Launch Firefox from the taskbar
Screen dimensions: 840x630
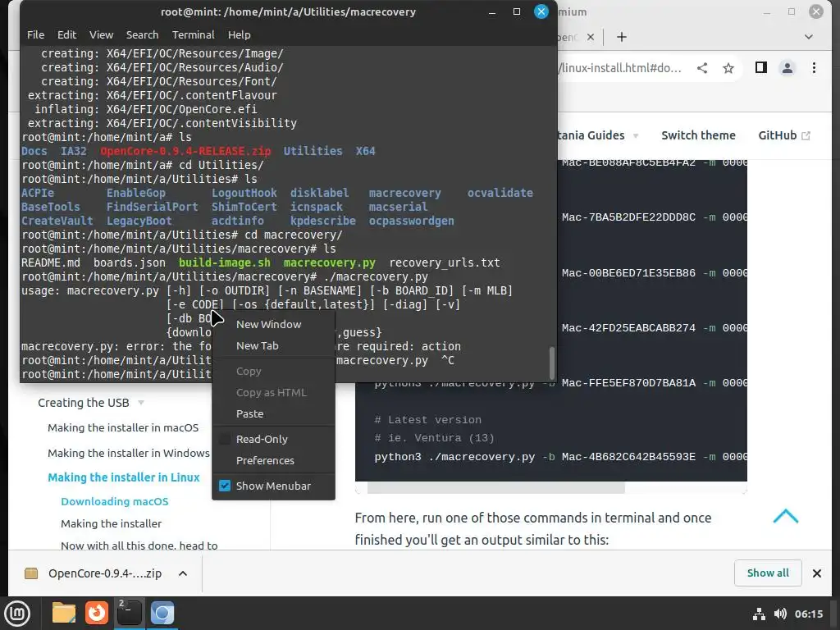[x=97, y=613]
